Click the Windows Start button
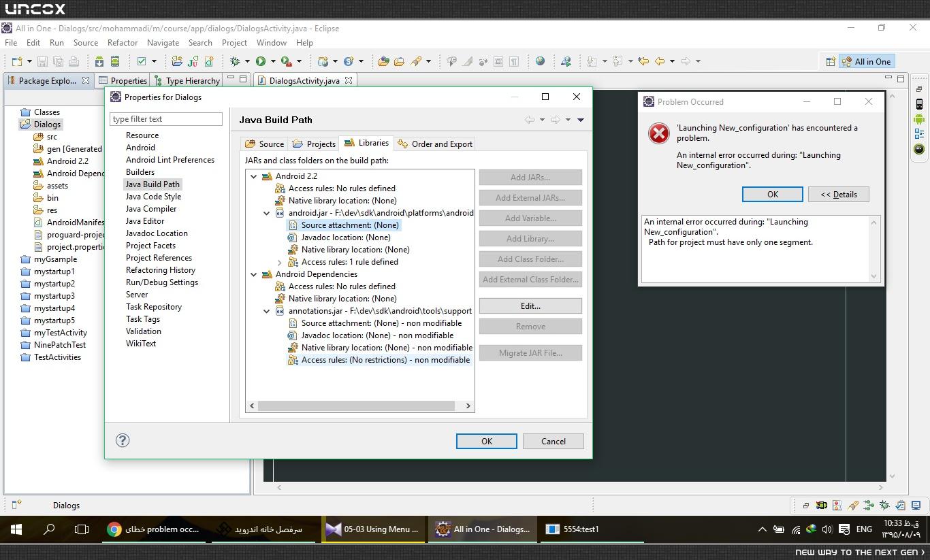930x560 pixels. click(x=16, y=529)
